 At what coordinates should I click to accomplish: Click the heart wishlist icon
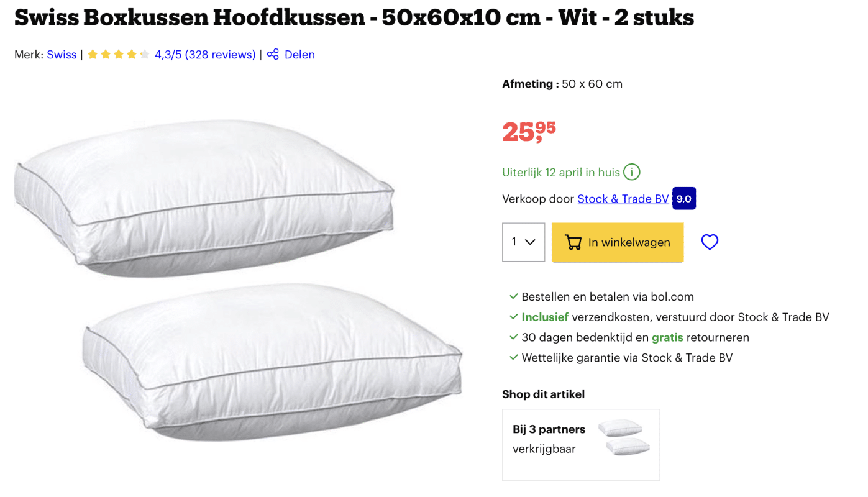tap(710, 242)
